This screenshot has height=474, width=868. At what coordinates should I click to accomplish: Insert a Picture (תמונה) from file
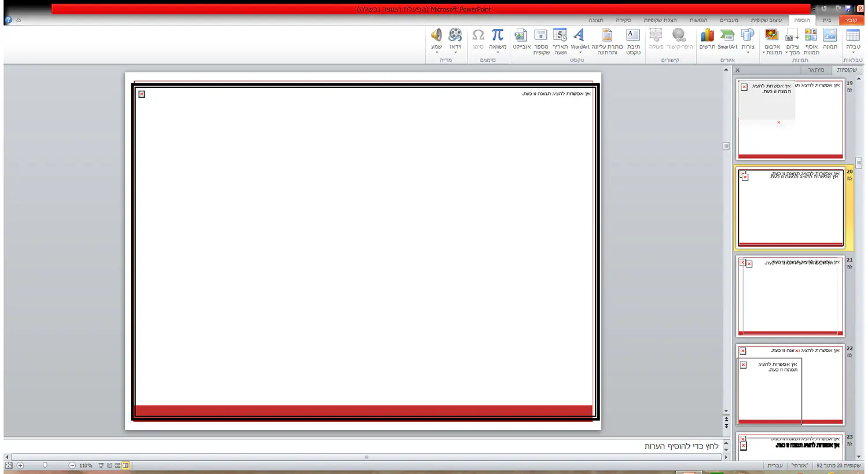click(x=830, y=40)
